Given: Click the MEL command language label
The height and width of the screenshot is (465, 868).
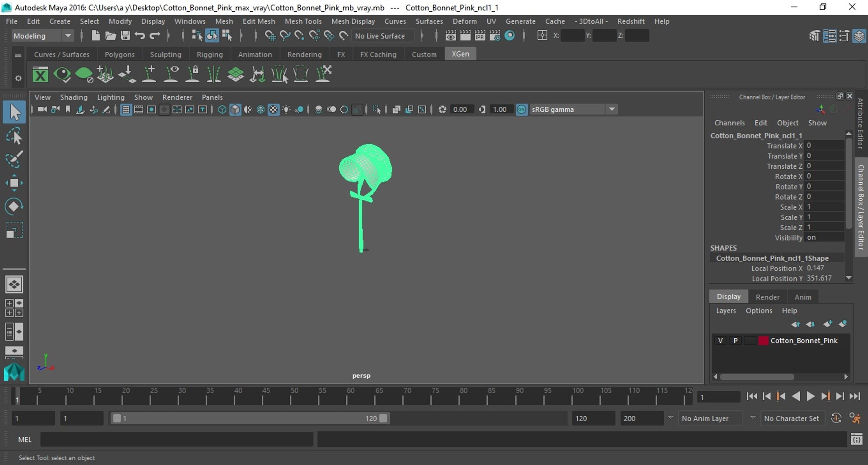Looking at the screenshot, I should [x=25, y=439].
